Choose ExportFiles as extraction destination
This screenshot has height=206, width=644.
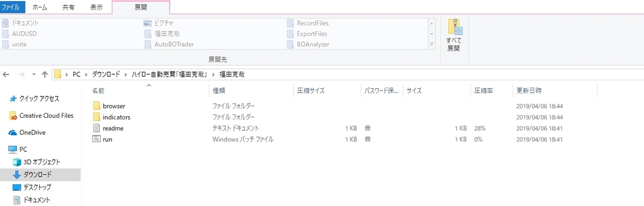pyautogui.click(x=307, y=34)
